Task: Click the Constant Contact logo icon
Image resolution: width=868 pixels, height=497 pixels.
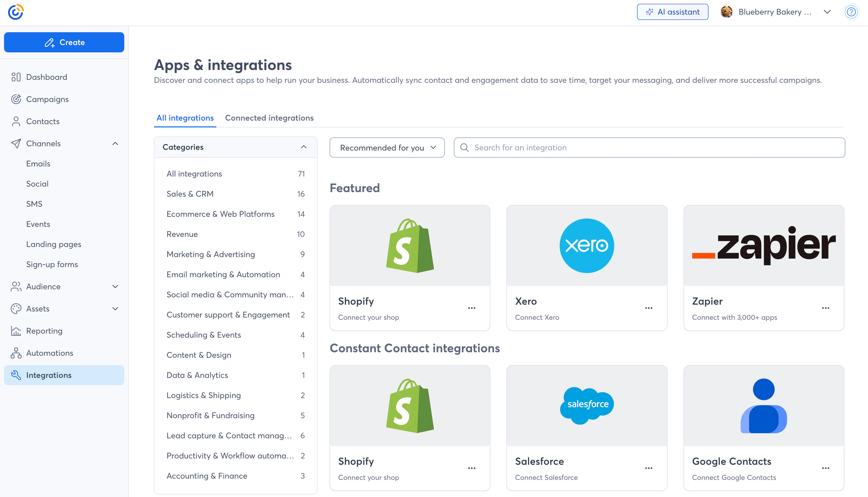Action: pyautogui.click(x=16, y=12)
